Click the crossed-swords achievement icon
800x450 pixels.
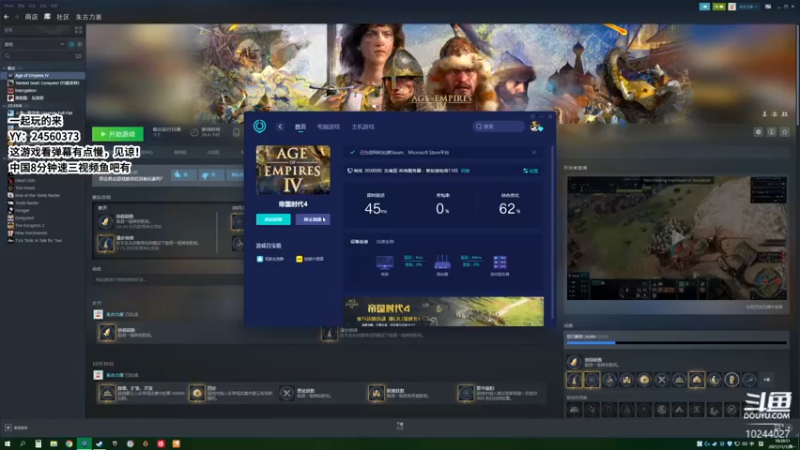point(662,380)
